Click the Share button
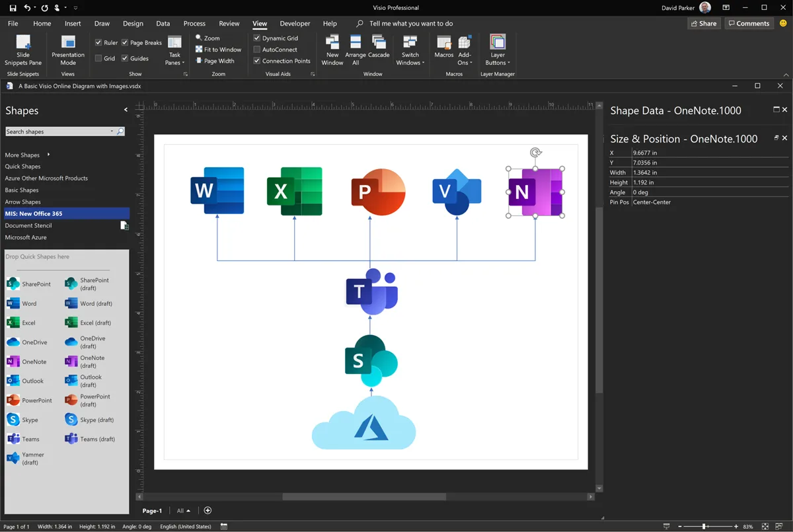Viewport: 793px width, 532px height. [703, 22]
